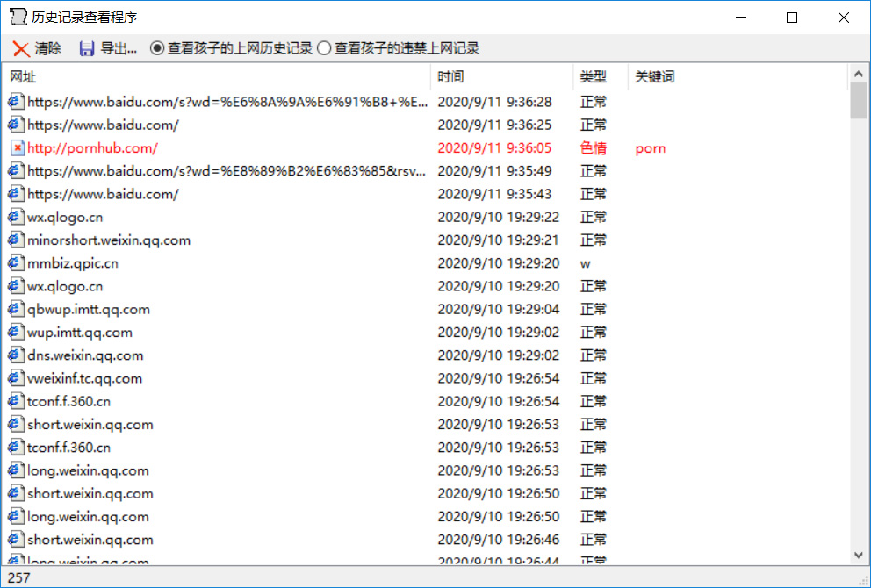Click the status bar count 257

[19, 578]
